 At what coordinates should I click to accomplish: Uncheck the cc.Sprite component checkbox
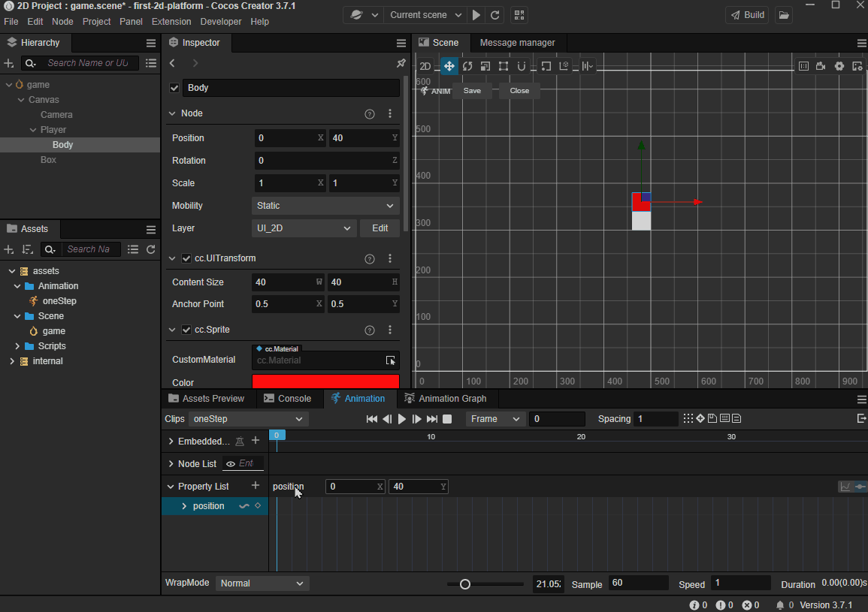point(186,330)
